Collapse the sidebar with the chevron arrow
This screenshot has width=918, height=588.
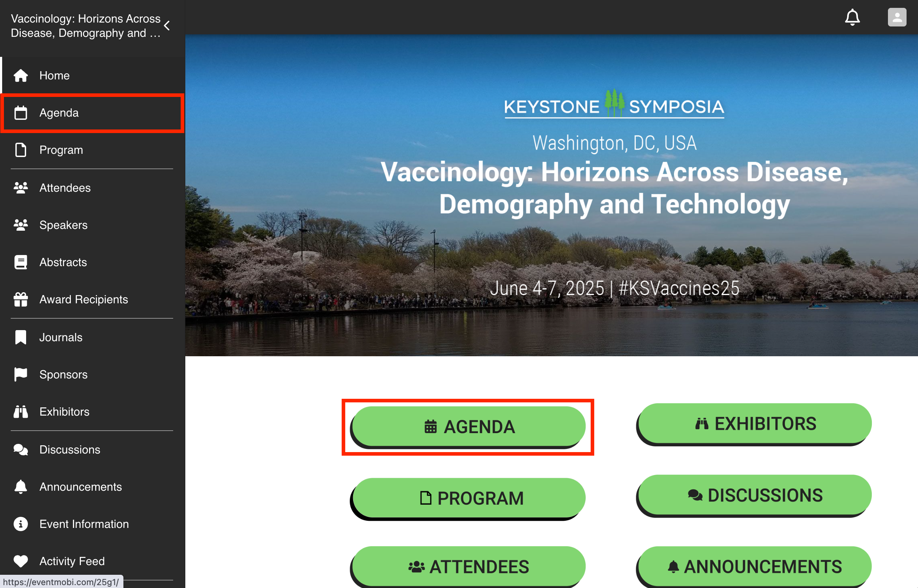point(167,26)
